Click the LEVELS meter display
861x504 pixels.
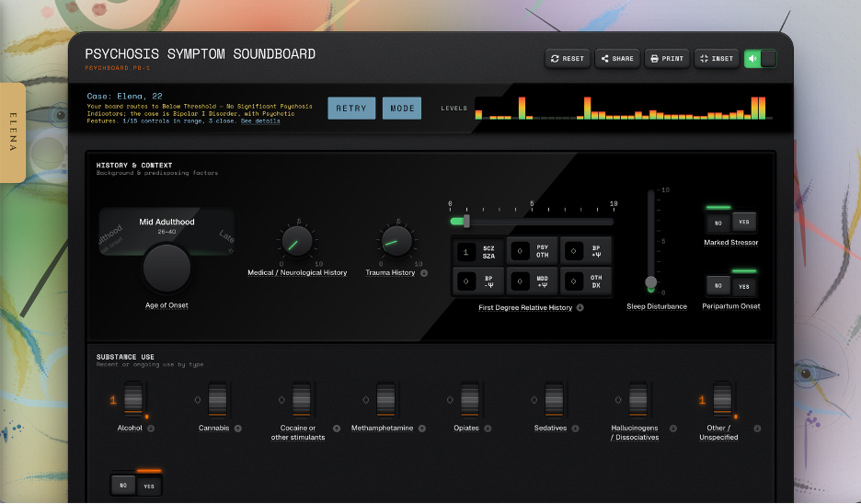[x=624, y=108]
